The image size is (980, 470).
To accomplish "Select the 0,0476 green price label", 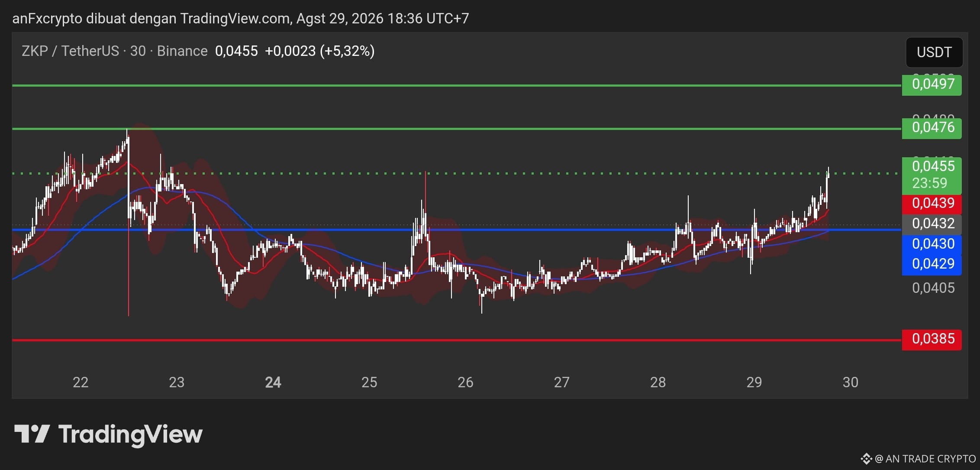I will 932,128.
